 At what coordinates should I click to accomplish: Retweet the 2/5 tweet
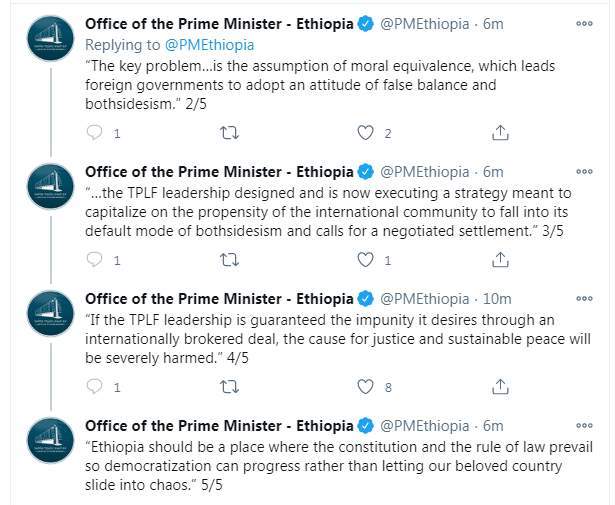tap(229, 132)
